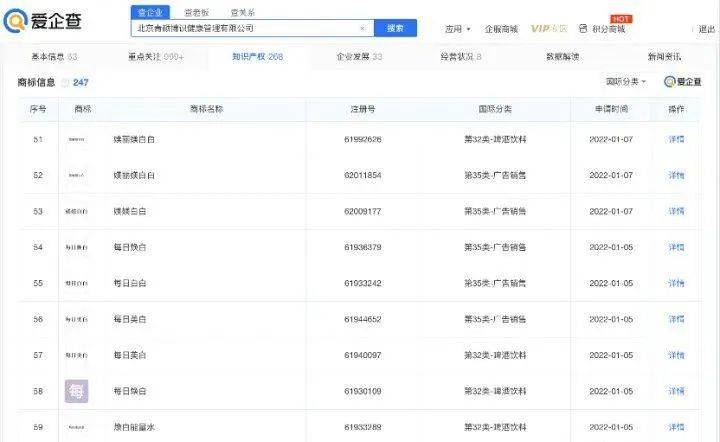Click the trademark logo thumbnail in row 53

pos(76,212)
